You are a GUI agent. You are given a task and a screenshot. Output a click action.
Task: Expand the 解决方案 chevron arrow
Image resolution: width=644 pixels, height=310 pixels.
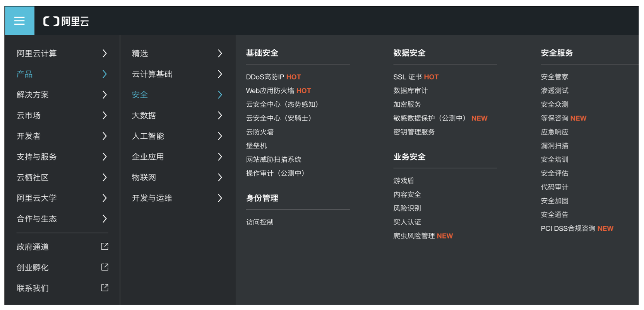104,95
